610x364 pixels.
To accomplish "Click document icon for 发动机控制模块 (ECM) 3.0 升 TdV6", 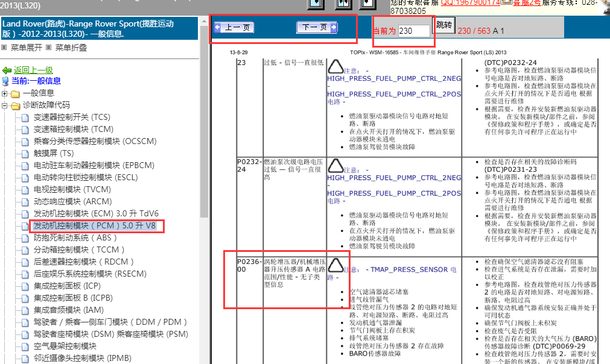I will (25, 214).
